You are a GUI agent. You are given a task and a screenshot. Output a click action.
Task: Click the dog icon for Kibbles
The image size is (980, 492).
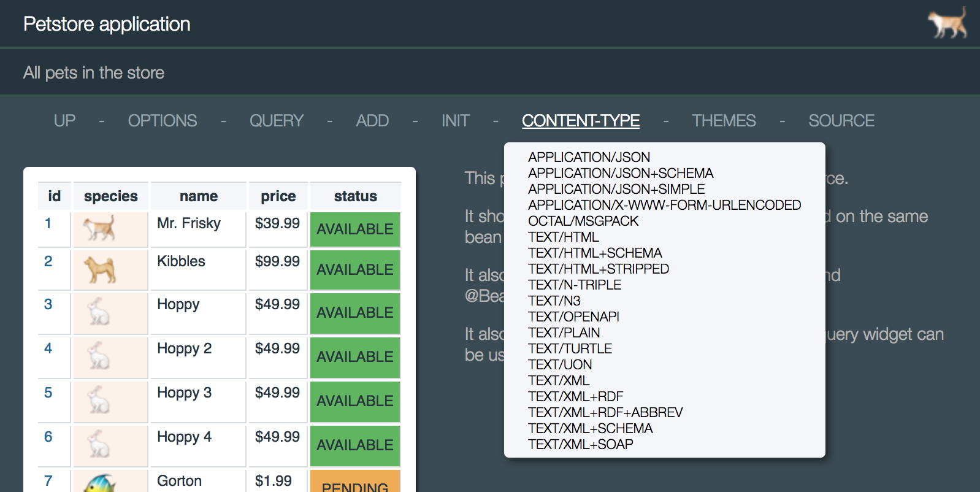coord(101,270)
